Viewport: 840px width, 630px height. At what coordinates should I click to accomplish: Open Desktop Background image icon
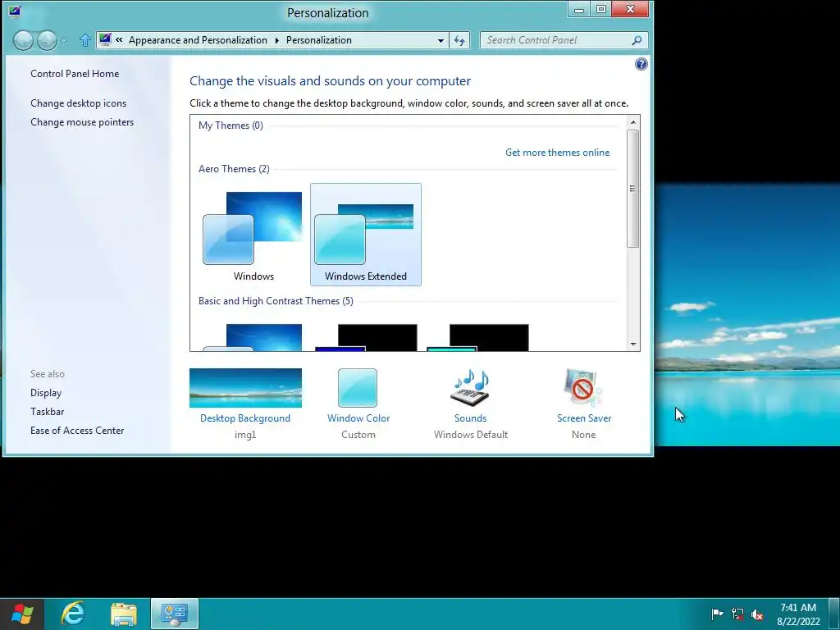pyautogui.click(x=245, y=388)
